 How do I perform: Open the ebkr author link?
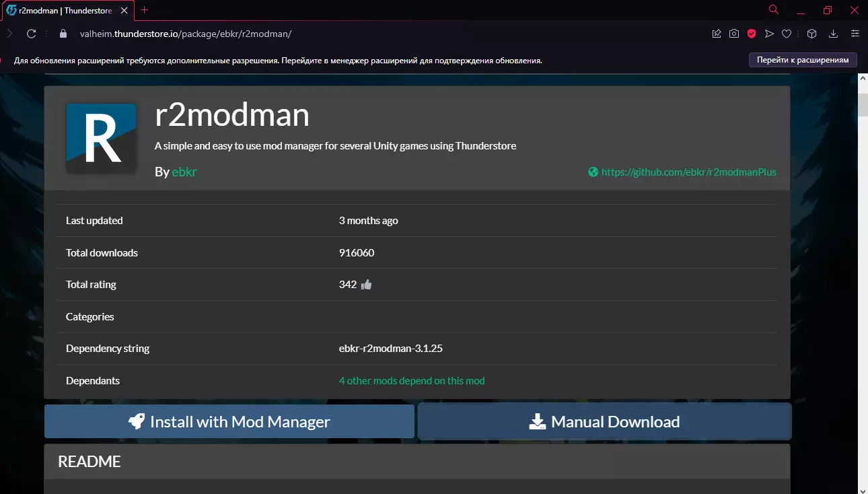[x=184, y=172]
